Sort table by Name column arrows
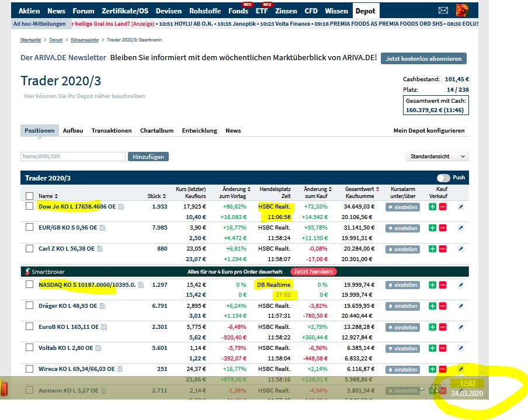The width and height of the screenshot is (528, 420). pos(56,196)
